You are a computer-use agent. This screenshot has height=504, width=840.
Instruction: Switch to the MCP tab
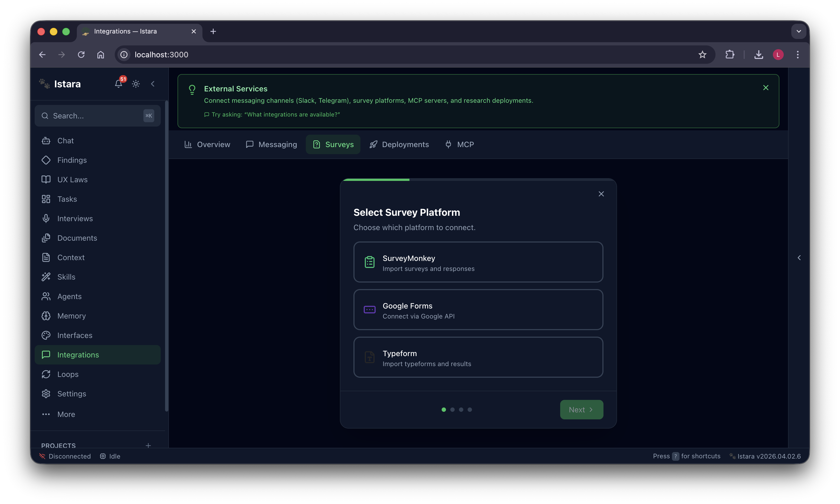pyautogui.click(x=460, y=144)
